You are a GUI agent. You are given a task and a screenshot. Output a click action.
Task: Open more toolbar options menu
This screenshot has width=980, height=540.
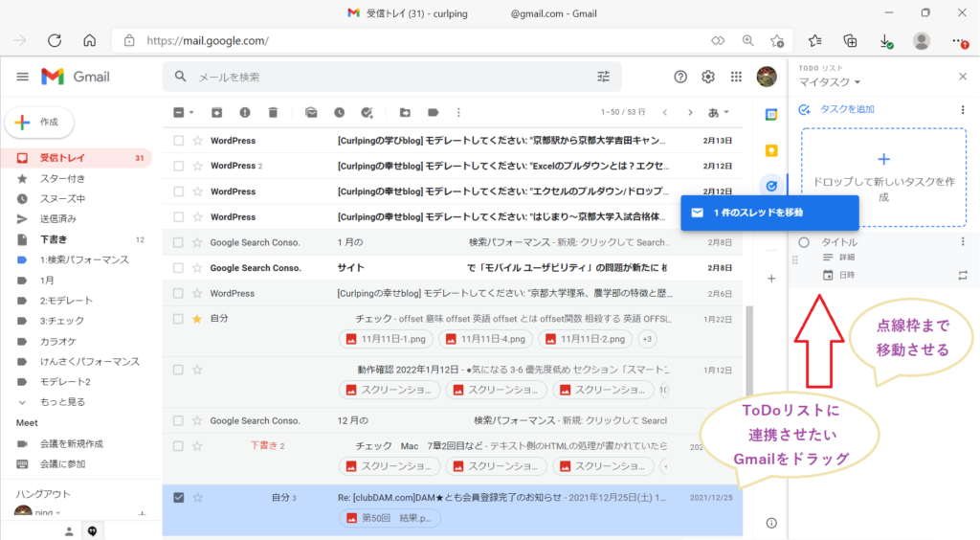pyautogui.click(x=458, y=113)
